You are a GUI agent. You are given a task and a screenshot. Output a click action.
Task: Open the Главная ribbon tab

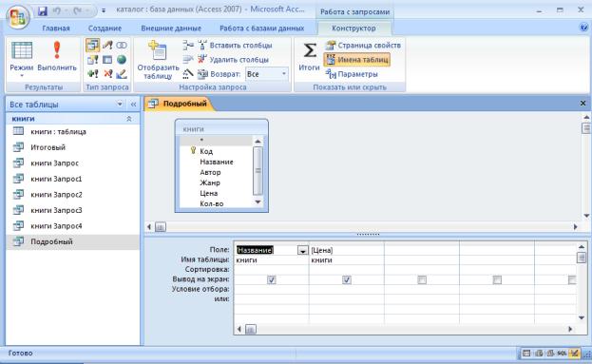(x=56, y=29)
